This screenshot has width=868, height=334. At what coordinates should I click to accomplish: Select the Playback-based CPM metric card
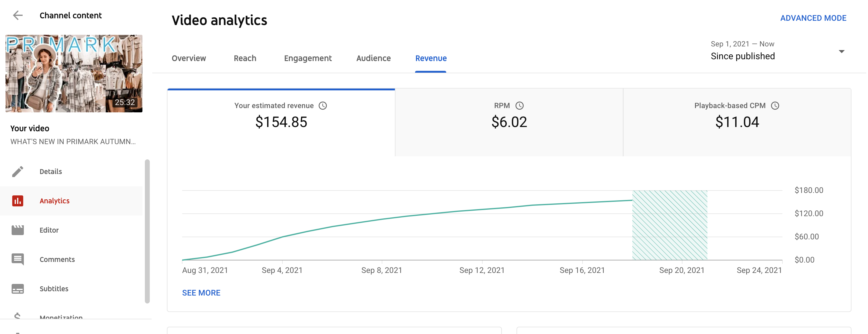coord(737,122)
